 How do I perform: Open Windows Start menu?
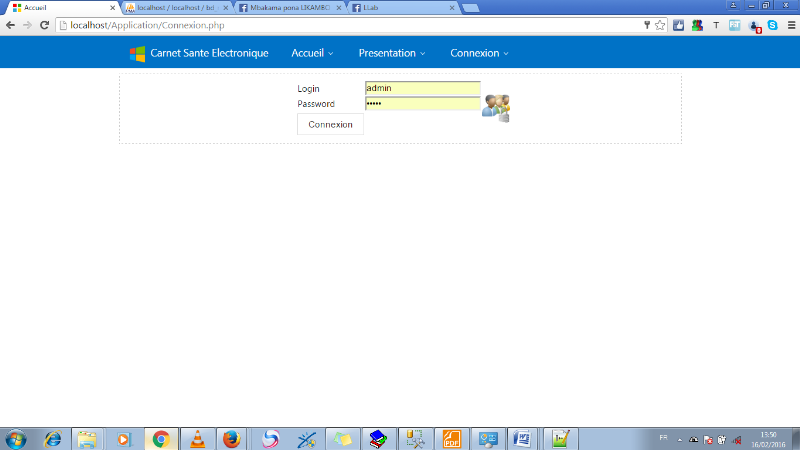click(x=15, y=439)
